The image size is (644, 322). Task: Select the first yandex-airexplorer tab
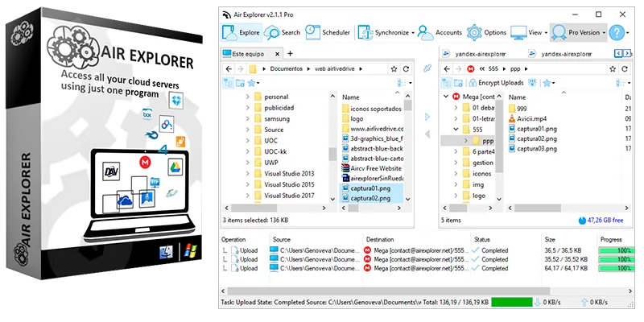[476, 54]
